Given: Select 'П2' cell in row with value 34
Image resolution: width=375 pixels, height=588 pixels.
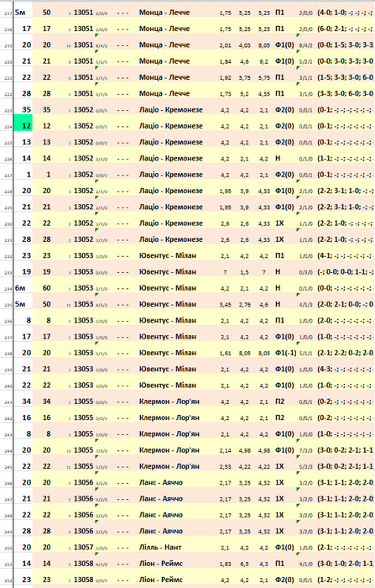Looking at the screenshot, I should [x=279, y=402].
